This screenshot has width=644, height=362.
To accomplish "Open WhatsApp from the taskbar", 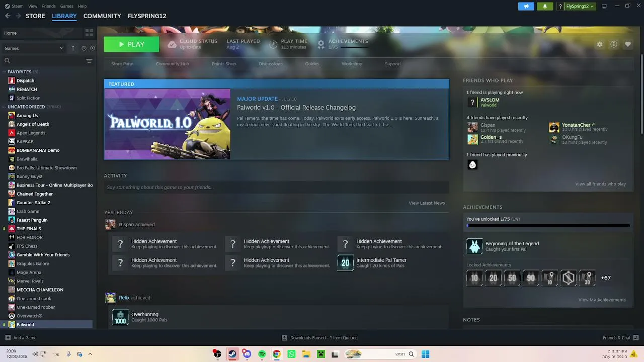I will coord(291,354).
